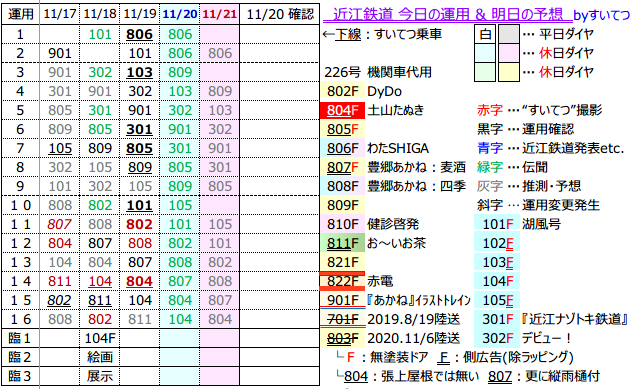Click the light green holiday swatch
The image size is (634, 389).
tap(485, 72)
